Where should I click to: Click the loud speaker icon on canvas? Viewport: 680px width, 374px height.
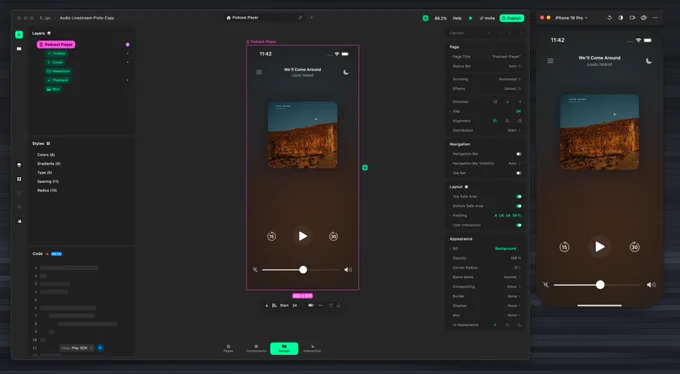[348, 269]
